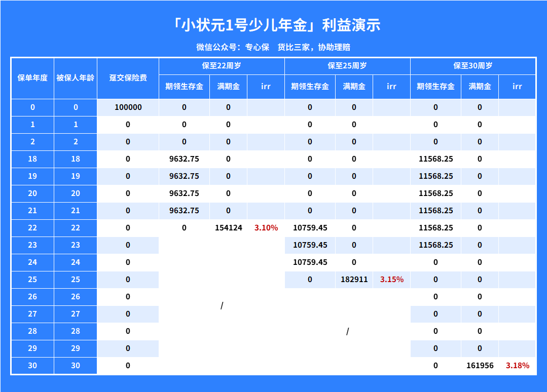Select the 9632.75 cell in policy year 18 row

[x=184, y=159]
